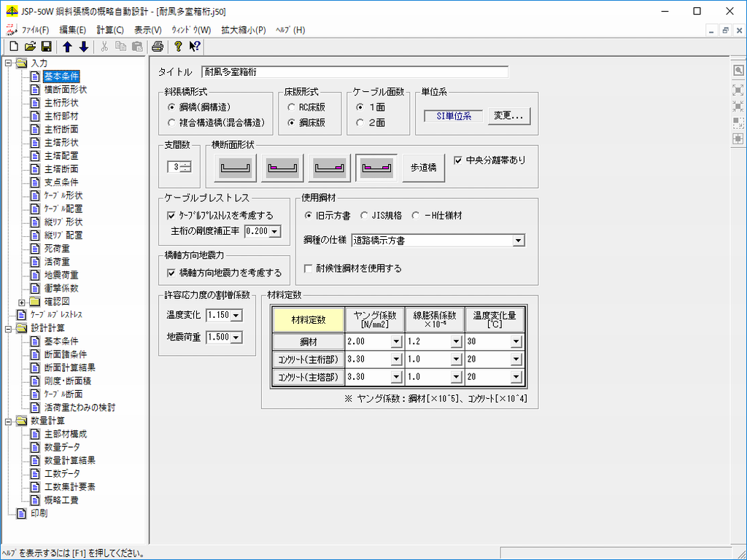Open the 表示(V) menu
747x560 pixels.
[148, 30]
